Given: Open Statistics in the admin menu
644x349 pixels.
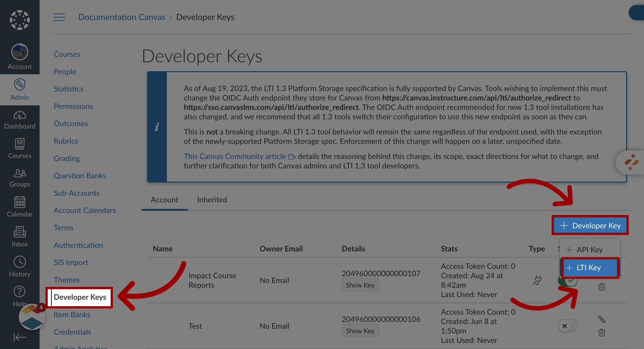Looking at the screenshot, I should tap(69, 89).
